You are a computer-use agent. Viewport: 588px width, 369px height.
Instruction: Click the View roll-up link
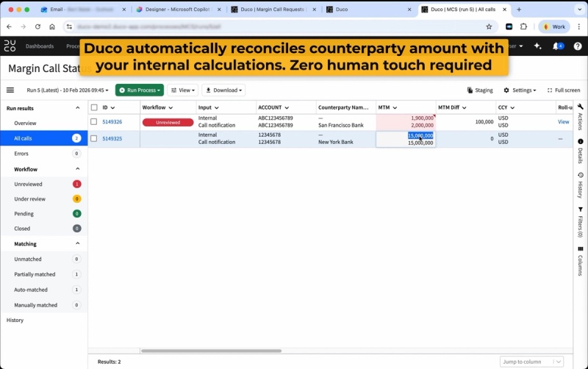point(563,122)
